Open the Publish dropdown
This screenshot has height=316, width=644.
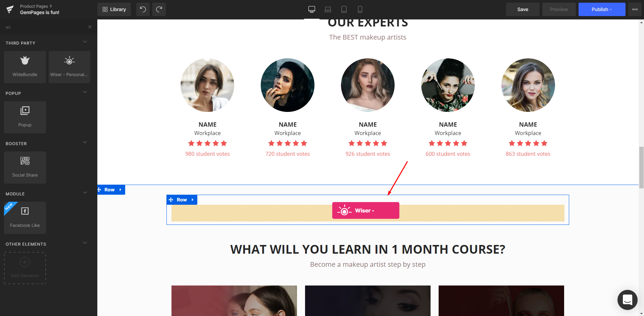[602, 9]
